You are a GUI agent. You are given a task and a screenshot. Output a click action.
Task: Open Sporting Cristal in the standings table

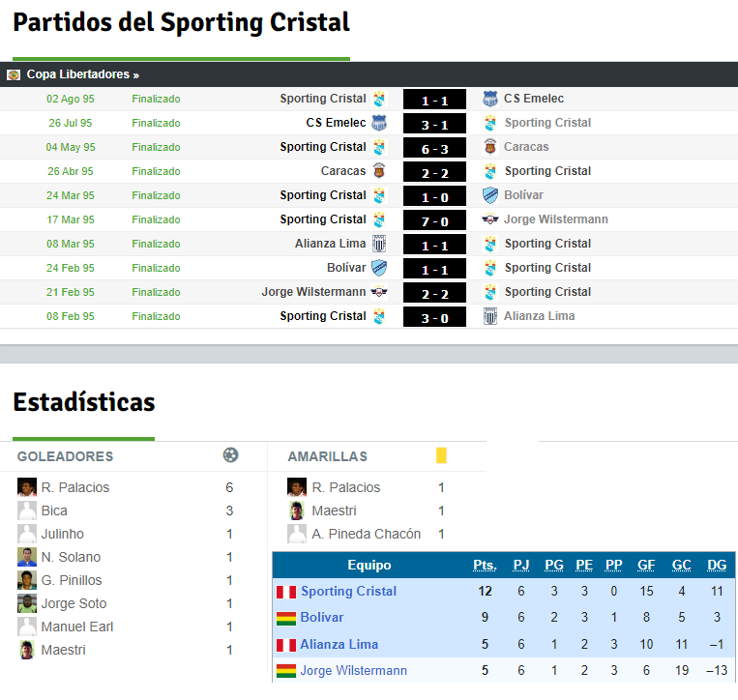click(x=348, y=591)
